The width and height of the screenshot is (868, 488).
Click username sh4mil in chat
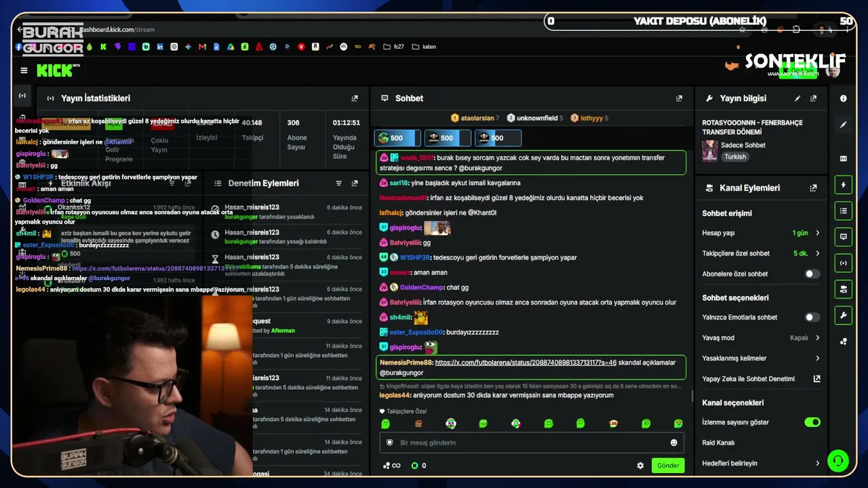(401, 317)
